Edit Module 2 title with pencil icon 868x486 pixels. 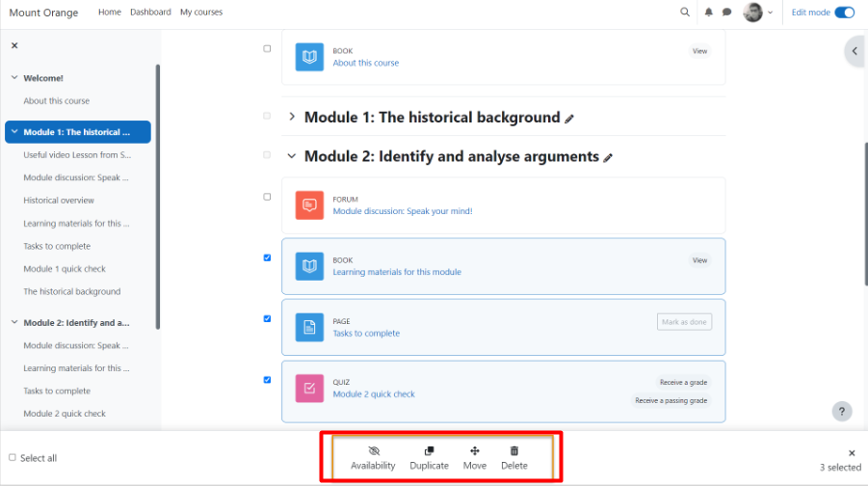point(608,157)
